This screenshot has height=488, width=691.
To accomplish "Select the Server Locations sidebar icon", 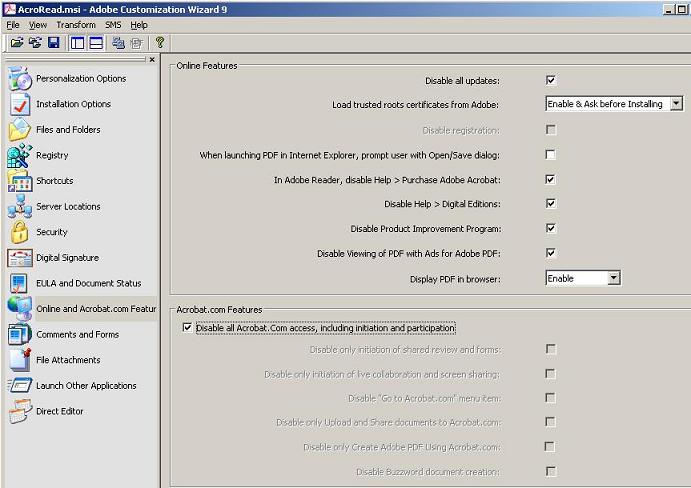I will coord(19,207).
